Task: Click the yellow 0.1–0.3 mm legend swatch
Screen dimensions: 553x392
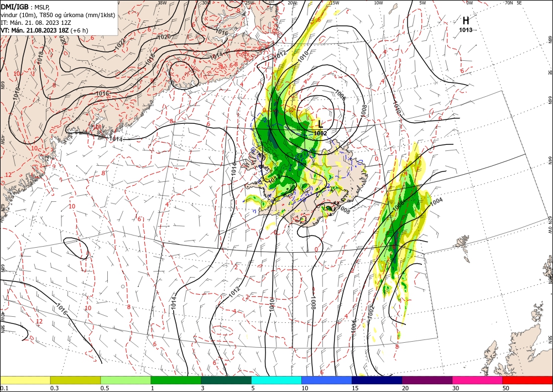Action: (x=25, y=380)
